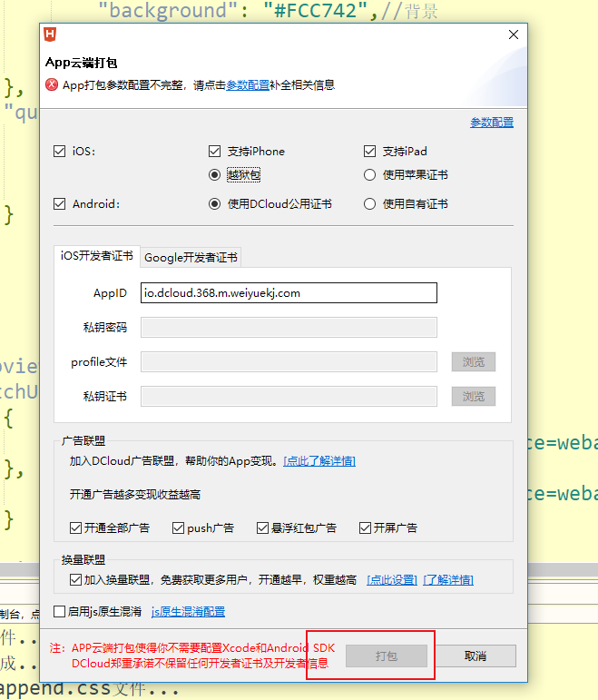Toggle the 悬浮红包广告 checkbox

[x=263, y=527]
